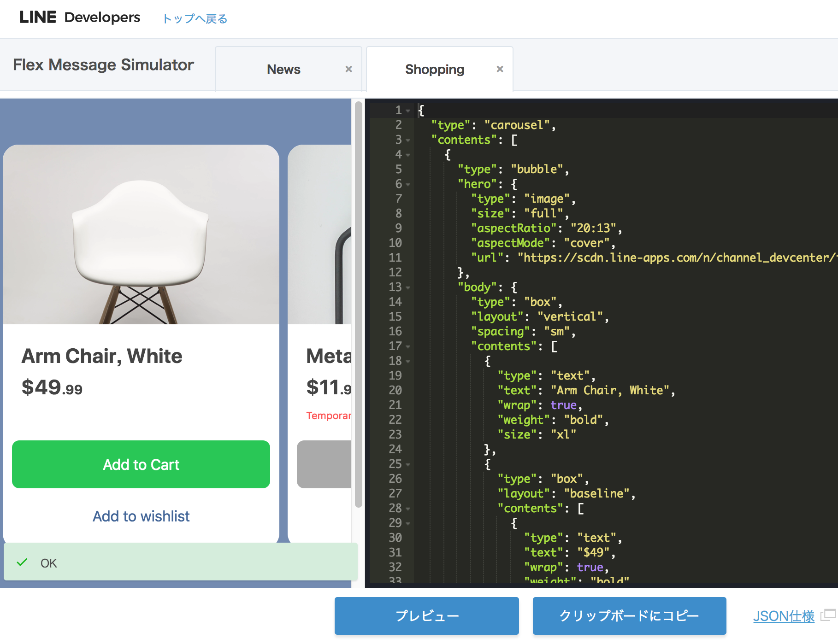Click the LINE Developers logo
838x644 pixels.
tap(80, 18)
